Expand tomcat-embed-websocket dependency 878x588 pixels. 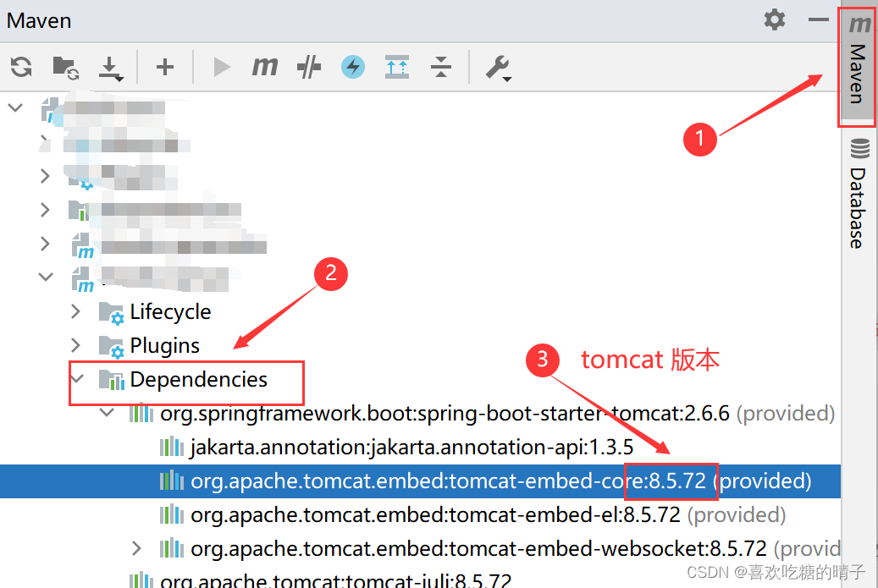(136, 549)
